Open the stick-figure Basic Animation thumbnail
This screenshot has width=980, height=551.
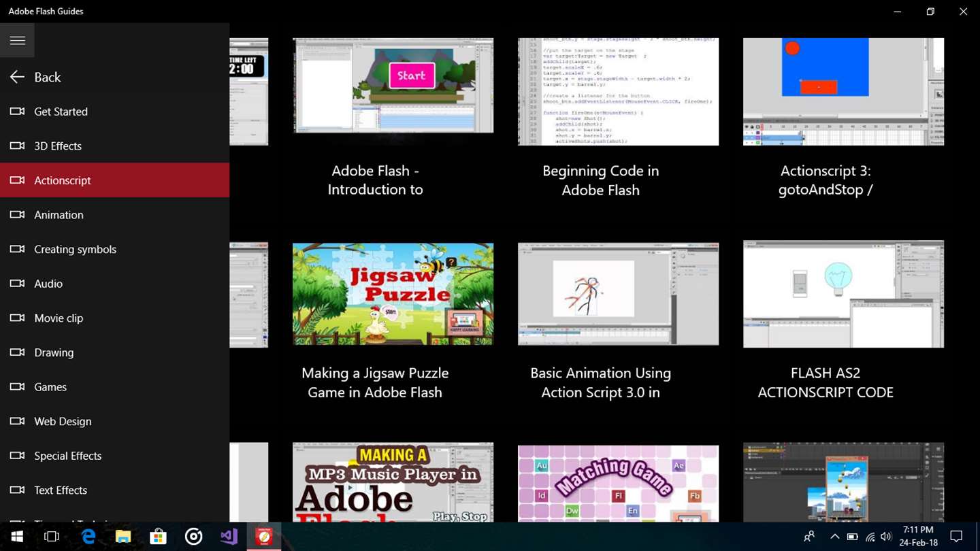(618, 294)
